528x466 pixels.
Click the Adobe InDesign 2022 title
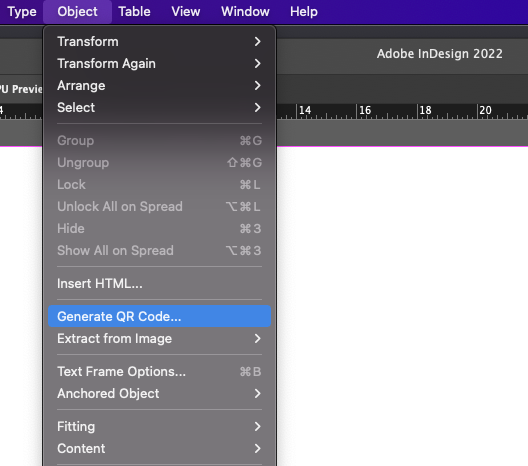(439, 54)
